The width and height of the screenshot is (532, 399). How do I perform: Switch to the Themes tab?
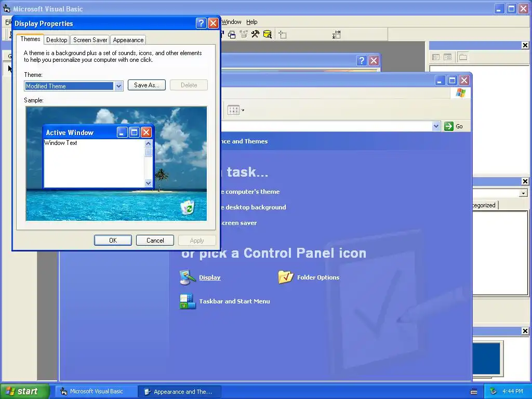point(30,39)
